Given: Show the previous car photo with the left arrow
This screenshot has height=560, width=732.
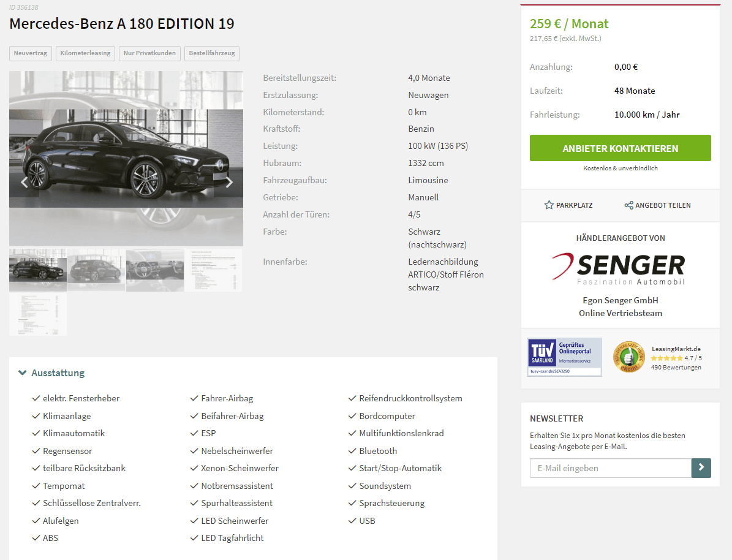Looking at the screenshot, I should [x=25, y=183].
